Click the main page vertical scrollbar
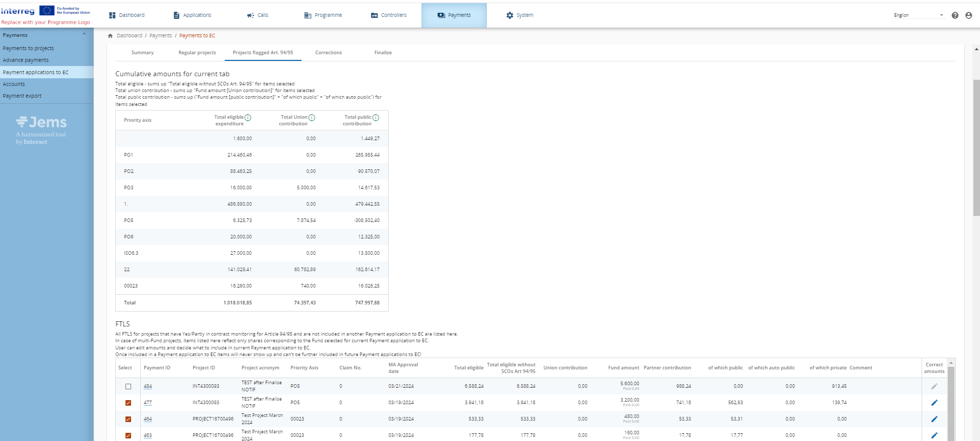Viewport: 980px width, 441px height. 976,148
